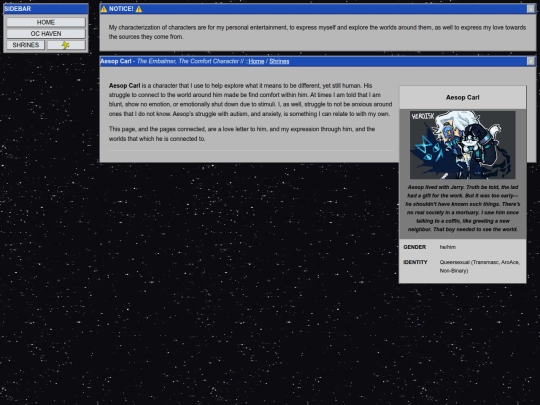Go to the OC HAVEN page
Viewport: 540px width, 405px height.
point(46,34)
